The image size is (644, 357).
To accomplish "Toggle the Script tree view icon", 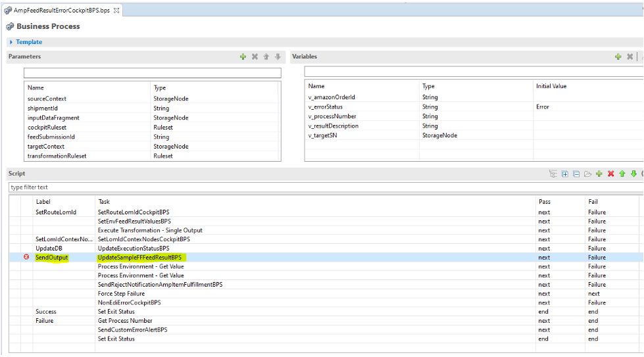I will coord(553,174).
